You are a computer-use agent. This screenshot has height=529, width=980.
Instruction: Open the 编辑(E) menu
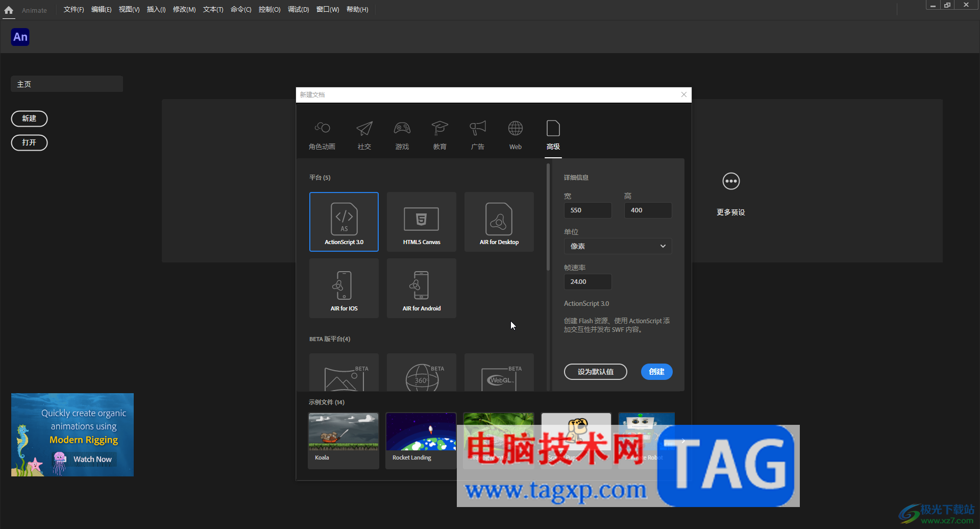pos(101,10)
